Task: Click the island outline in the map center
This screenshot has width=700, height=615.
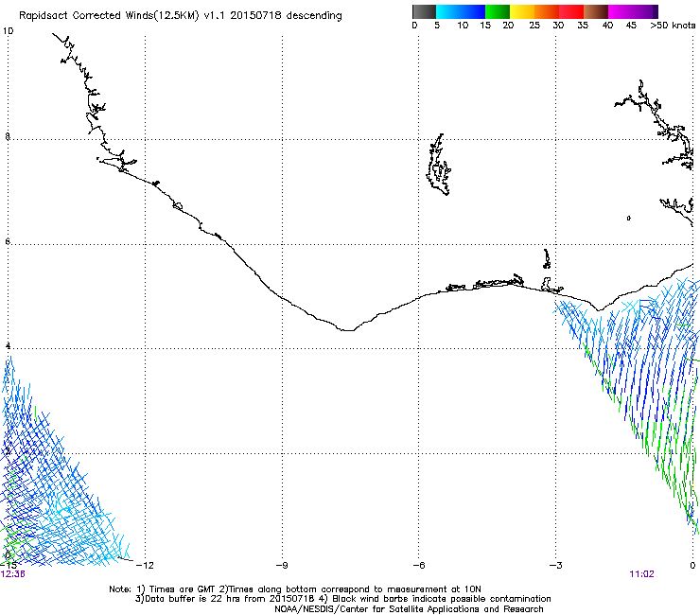Action: pos(438,165)
